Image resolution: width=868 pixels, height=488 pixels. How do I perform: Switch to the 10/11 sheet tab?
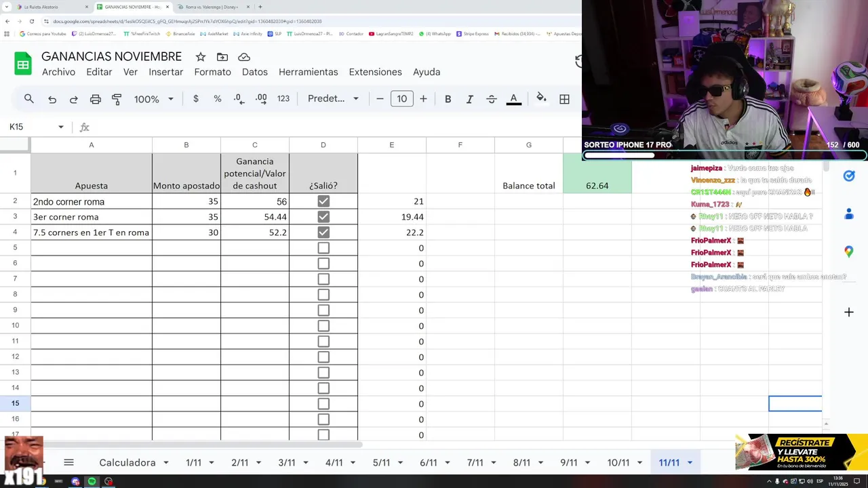pyautogui.click(x=618, y=463)
